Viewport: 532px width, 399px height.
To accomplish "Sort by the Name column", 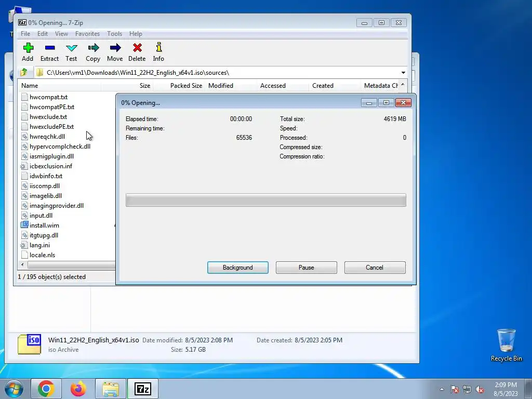I will [60, 86].
